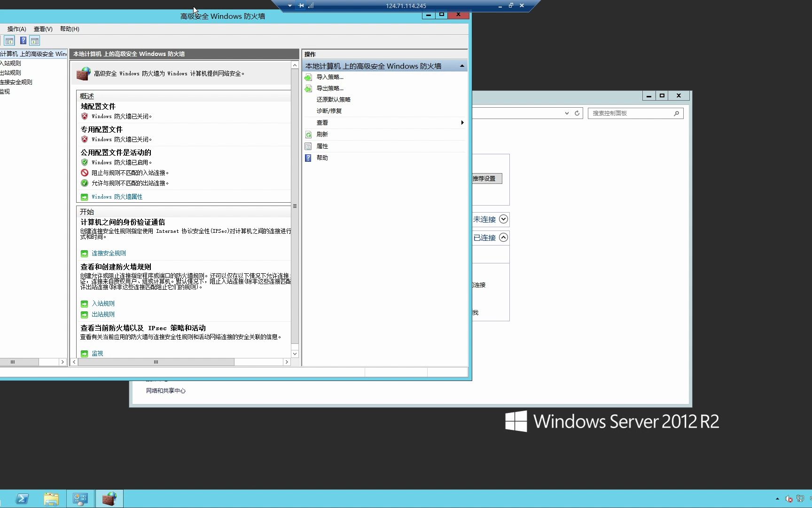
Task: Open the 帮助(H) menu in menu bar
Action: [x=70, y=29]
